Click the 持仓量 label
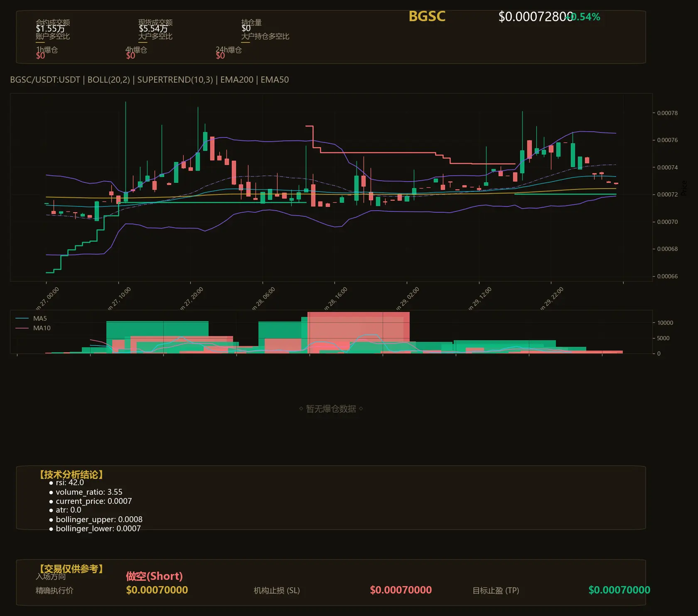The width and height of the screenshot is (698, 616). (x=251, y=22)
